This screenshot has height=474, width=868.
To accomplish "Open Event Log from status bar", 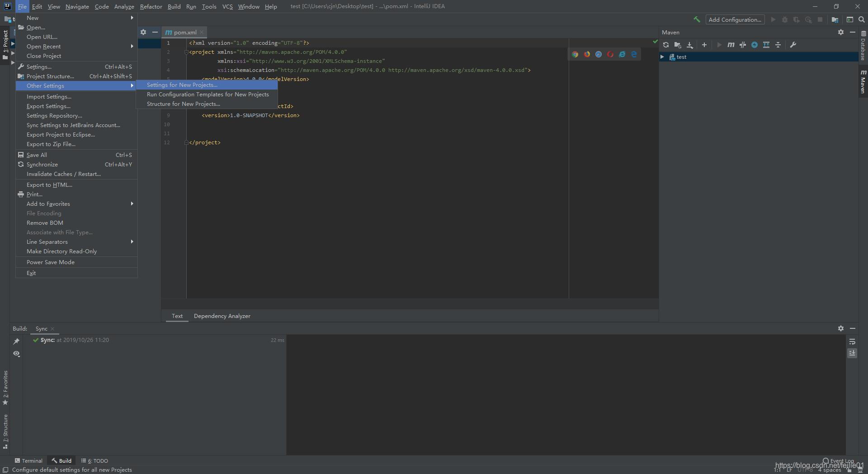I will 839,461.
